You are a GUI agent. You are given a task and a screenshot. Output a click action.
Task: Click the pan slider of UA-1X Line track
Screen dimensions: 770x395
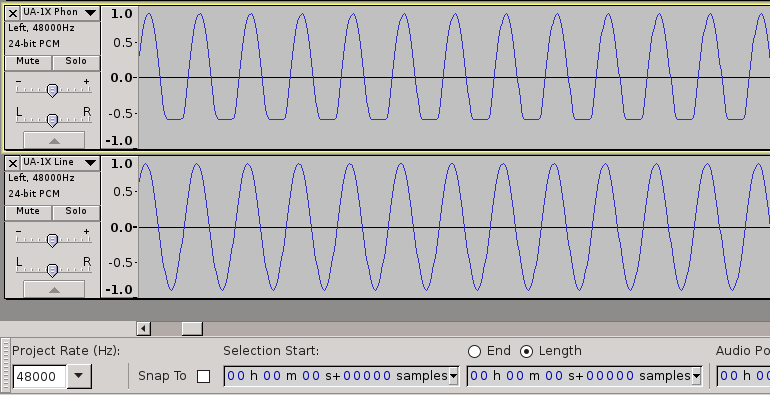click(x=52, y=270)
